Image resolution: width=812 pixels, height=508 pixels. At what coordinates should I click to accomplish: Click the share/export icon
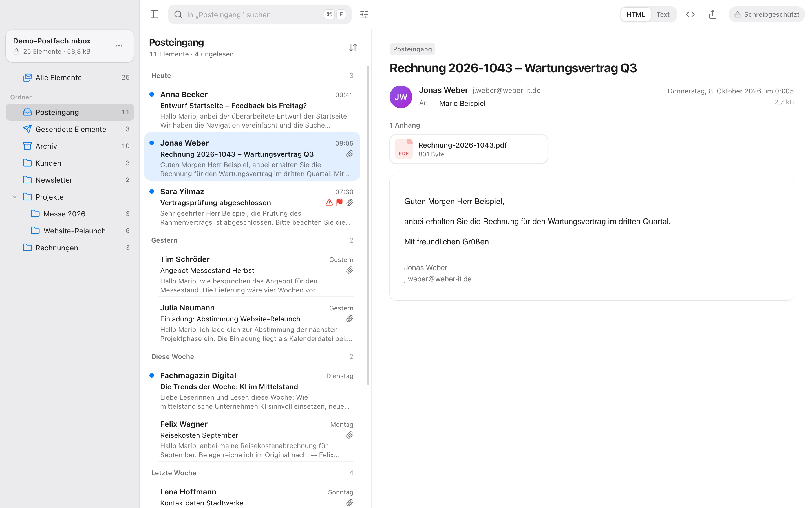[713, 14]
